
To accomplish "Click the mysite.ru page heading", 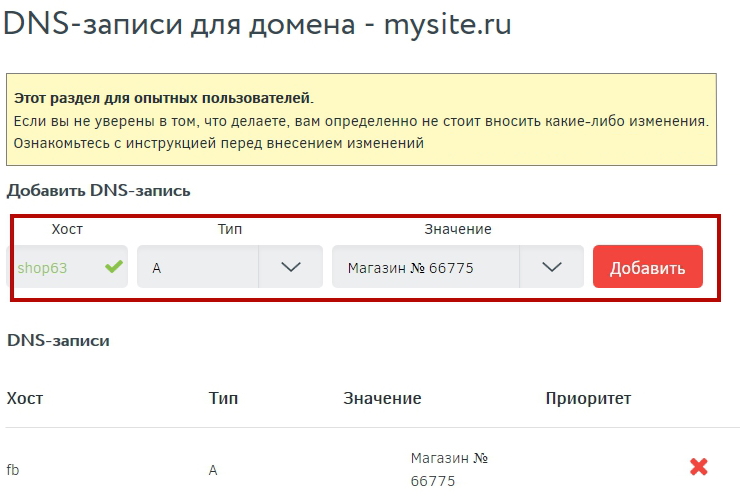I will tap(257, 25).
